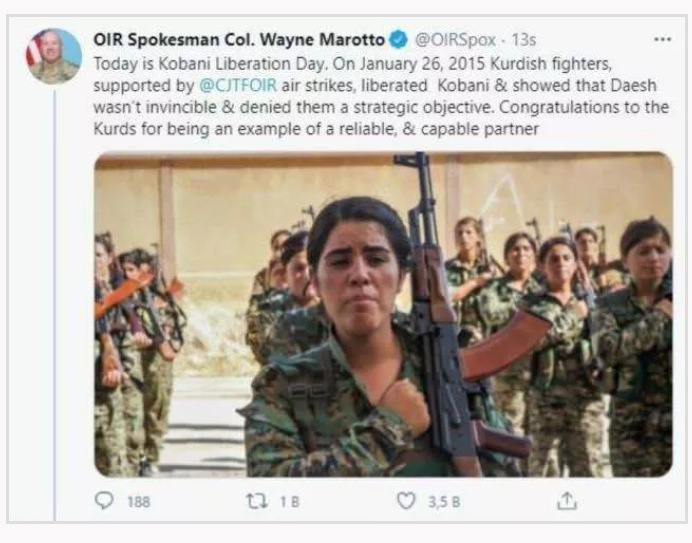Click the reply speech bubble icon
Image resolution: width=692 pixels, height=543 pixels.
104,501
